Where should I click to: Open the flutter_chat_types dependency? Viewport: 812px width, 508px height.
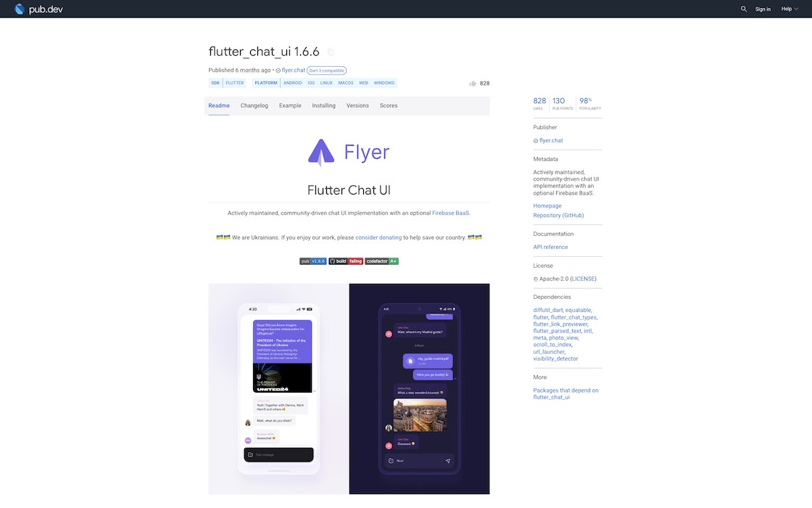click(x=573, y=317)
